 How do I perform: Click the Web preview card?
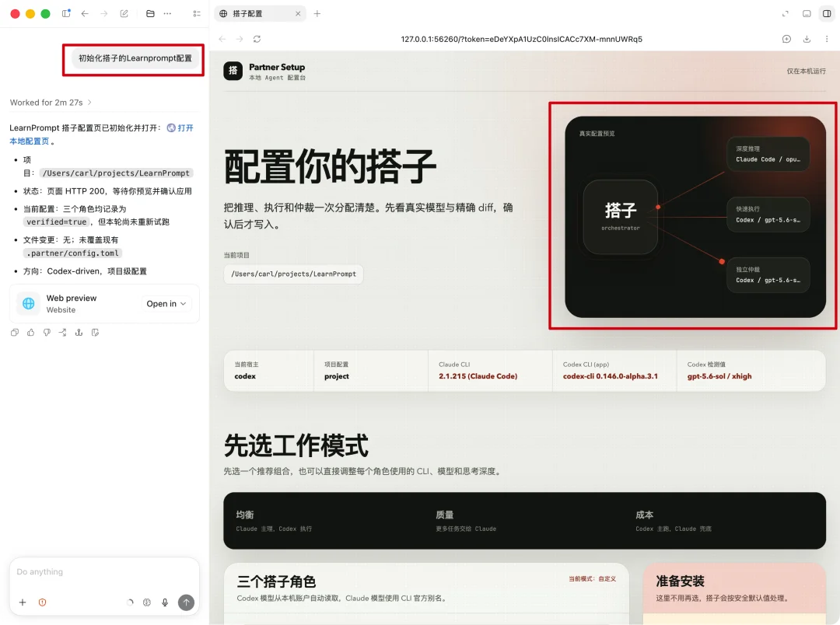[104, 304]
